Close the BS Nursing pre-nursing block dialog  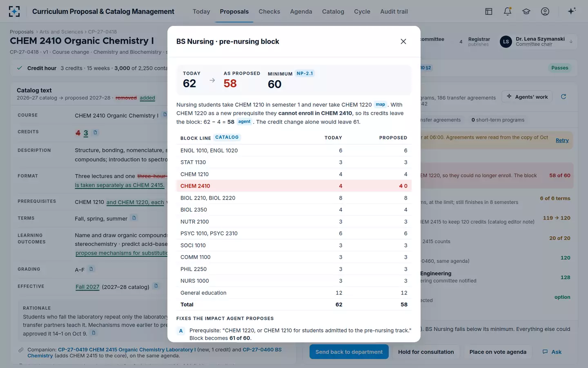[x=403, y=41]
